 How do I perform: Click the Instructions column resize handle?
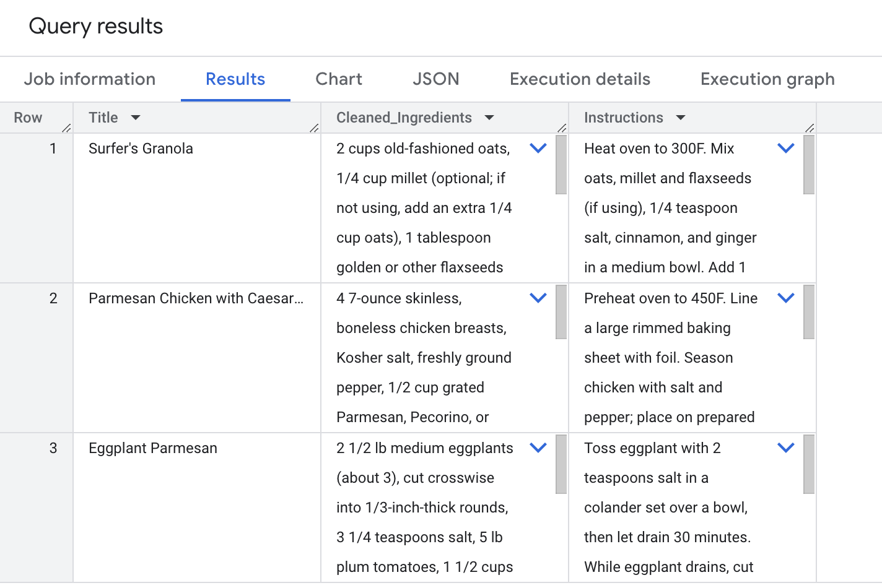coord(810,128)
